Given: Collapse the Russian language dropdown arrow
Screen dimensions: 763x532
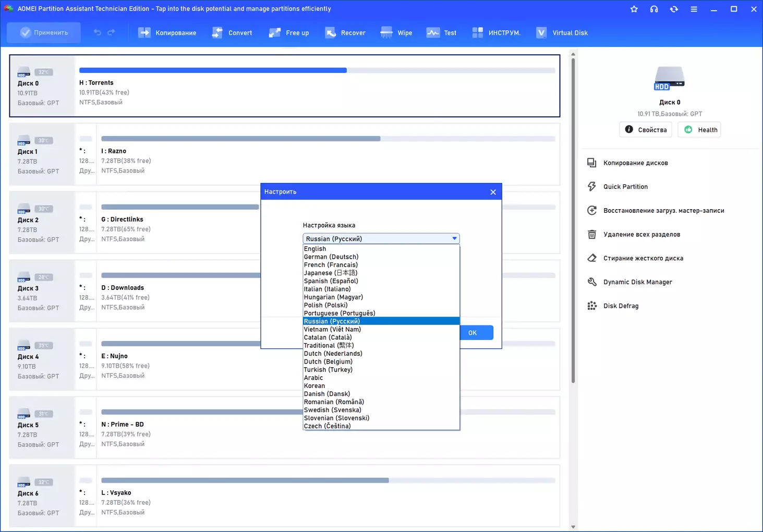Looking at the screenshot, I should click(454, 238).
